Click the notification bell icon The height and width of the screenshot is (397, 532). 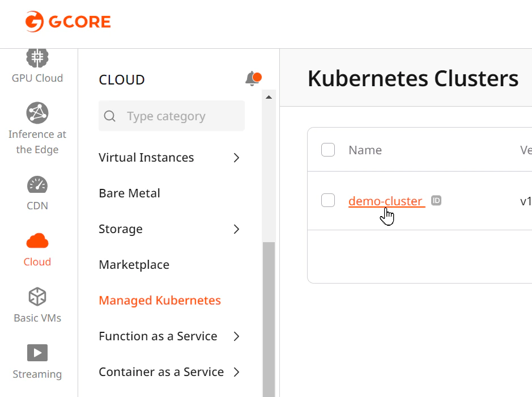coord(253,78)
